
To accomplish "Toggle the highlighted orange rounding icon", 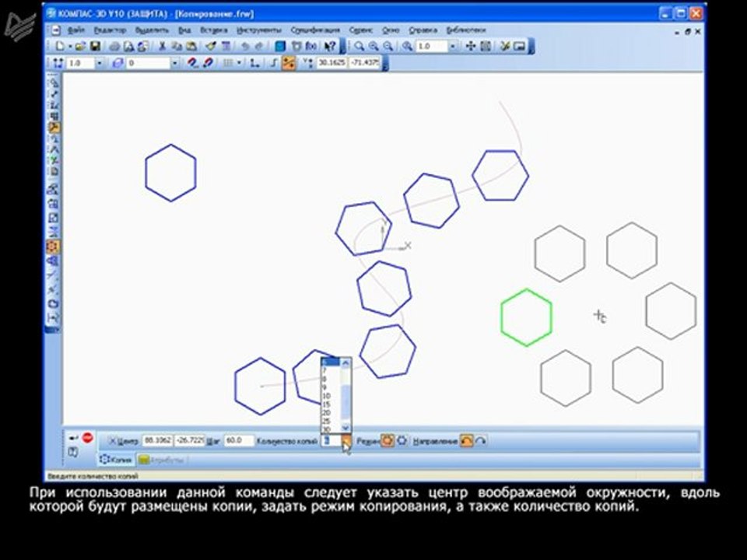I will [289, 63].
